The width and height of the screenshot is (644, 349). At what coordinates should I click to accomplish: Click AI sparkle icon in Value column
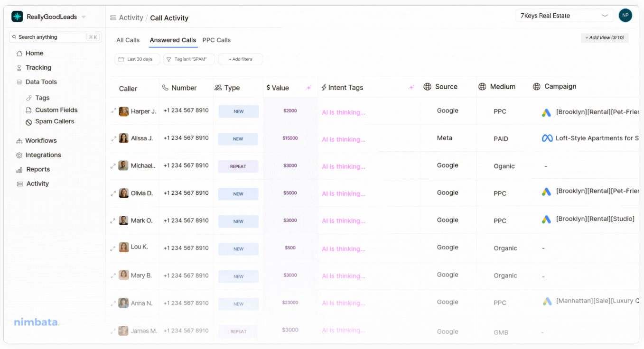click(308, 88)
